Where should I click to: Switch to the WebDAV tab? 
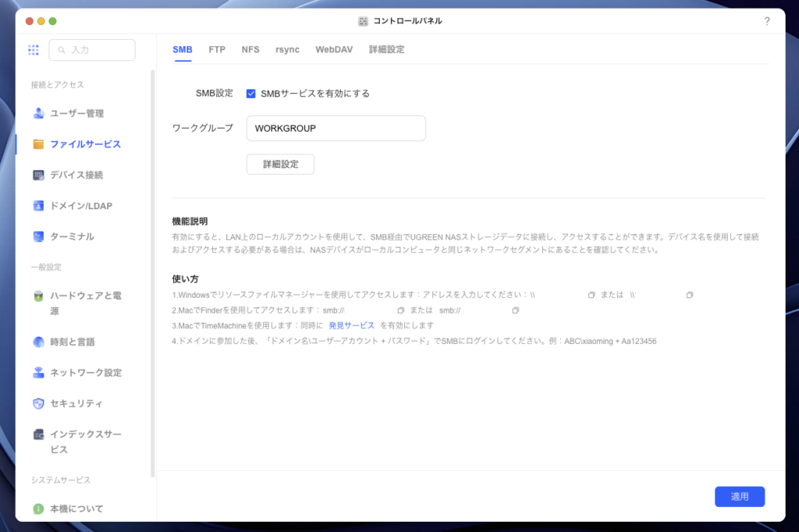(334, 49)
